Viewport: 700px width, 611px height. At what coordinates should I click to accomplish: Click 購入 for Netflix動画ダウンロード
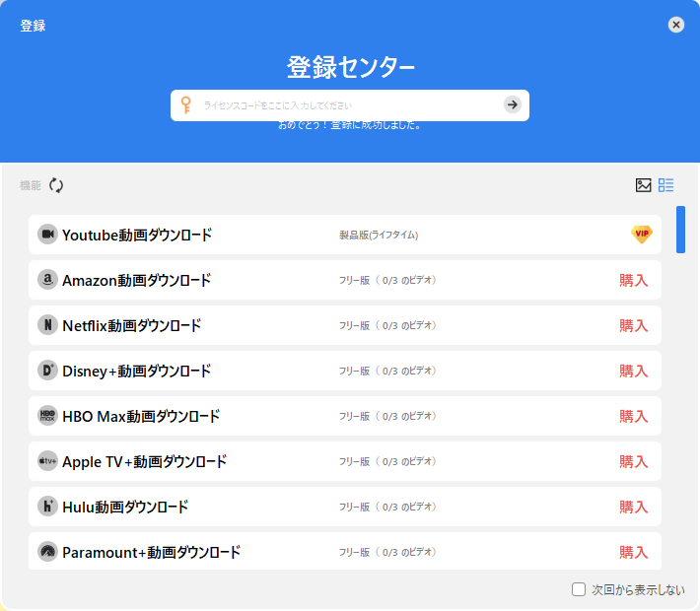(634, 326)
